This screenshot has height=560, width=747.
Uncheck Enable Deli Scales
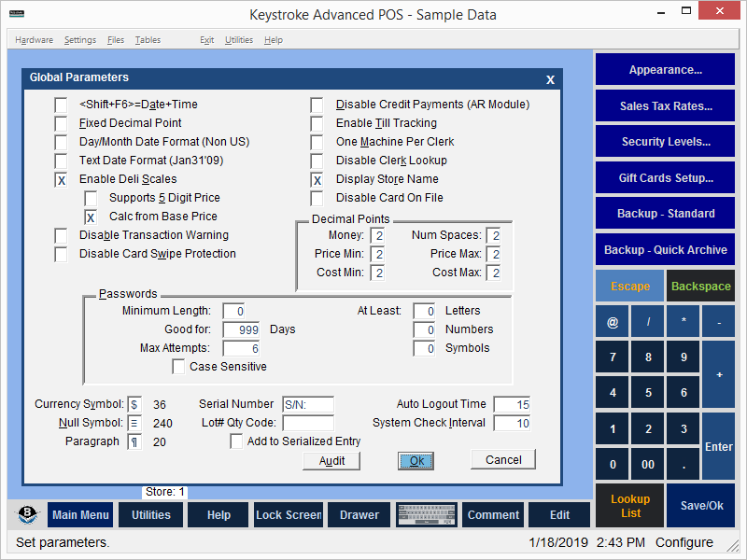62,179
